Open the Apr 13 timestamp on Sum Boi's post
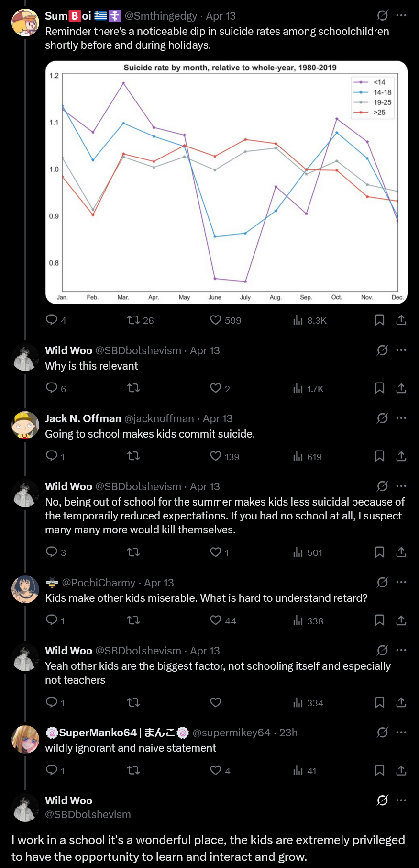Image resolution: width=419 pixels, height=868 pixels. [221, 16]
